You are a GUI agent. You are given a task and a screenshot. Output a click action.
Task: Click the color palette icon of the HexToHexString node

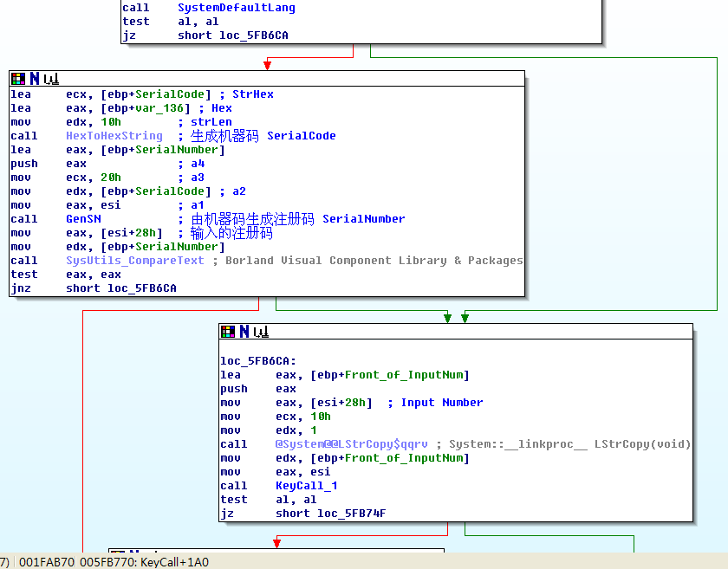coord(18,79)
